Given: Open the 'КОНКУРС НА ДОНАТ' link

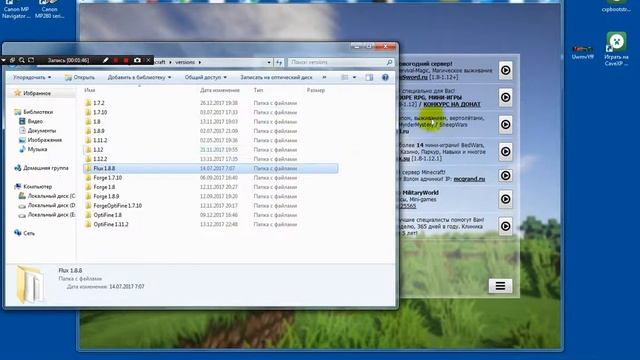Looking at the screenshot, I should pos(452,104).
